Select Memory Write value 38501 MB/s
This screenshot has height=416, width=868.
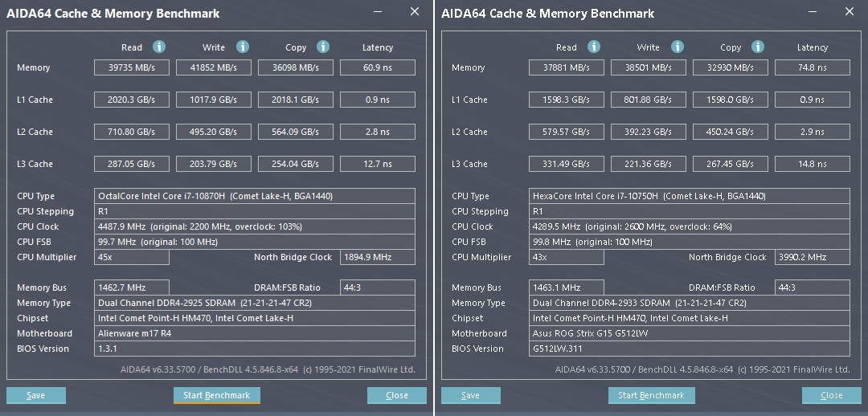pos(649,67)
